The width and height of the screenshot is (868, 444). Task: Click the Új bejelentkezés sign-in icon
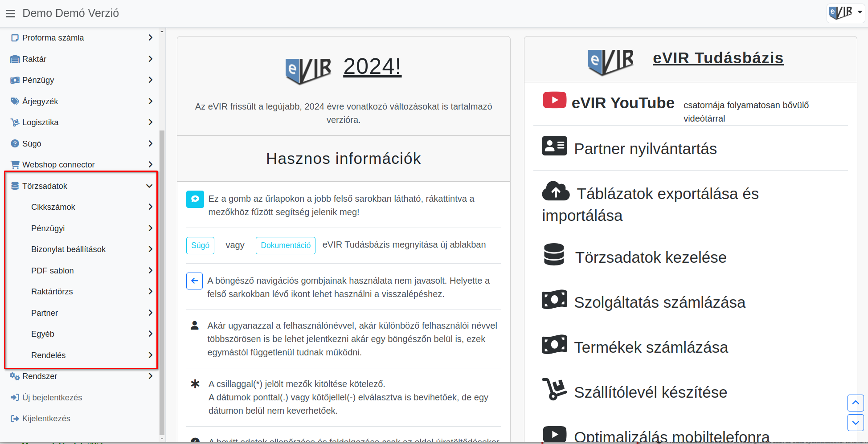click(x=15, y=398)
